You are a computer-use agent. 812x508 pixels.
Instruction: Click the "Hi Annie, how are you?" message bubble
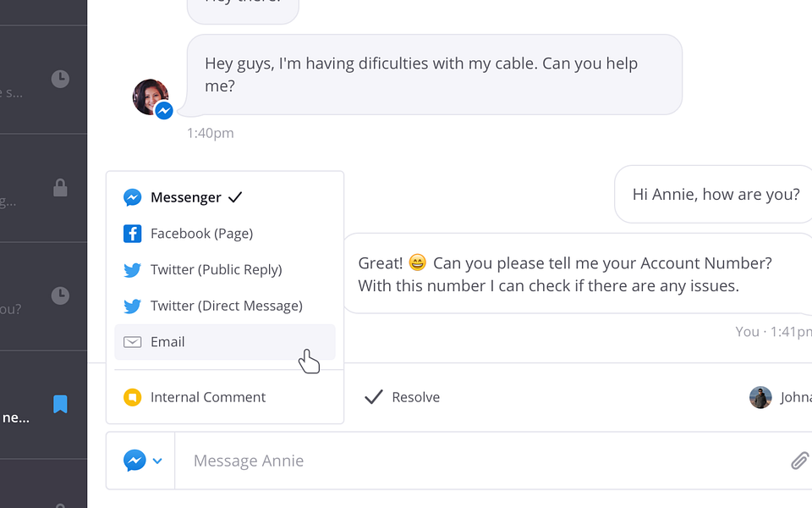[x=715, y=195]
